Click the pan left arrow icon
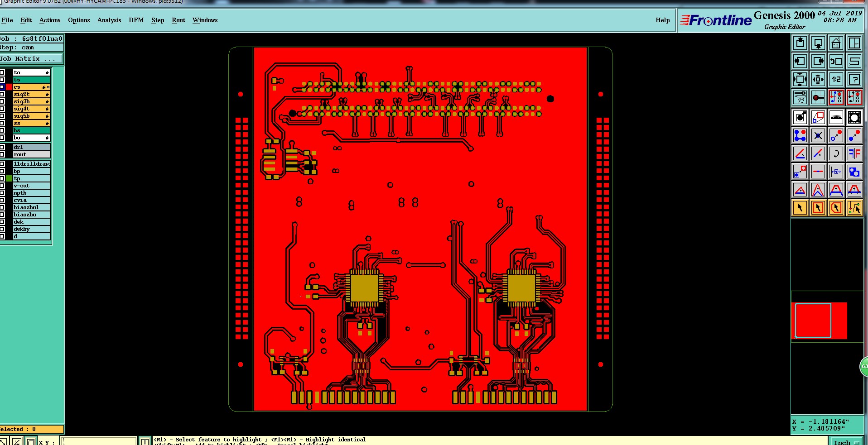 tap(800, 61)
